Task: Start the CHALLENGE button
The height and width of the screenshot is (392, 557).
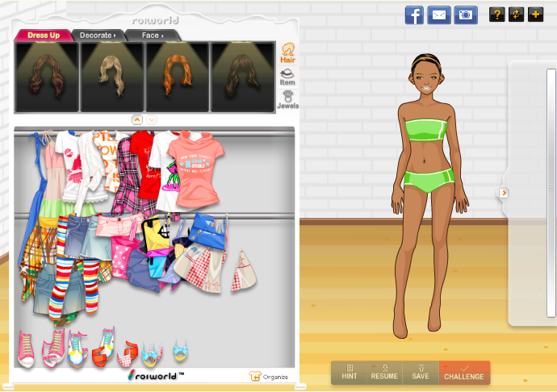Action: coord(464,373)
